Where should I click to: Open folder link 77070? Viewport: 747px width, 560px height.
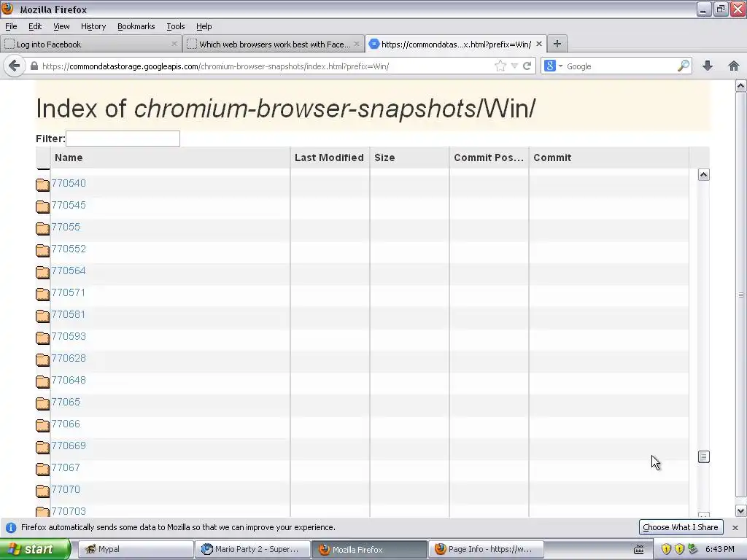tap(66, 489)
